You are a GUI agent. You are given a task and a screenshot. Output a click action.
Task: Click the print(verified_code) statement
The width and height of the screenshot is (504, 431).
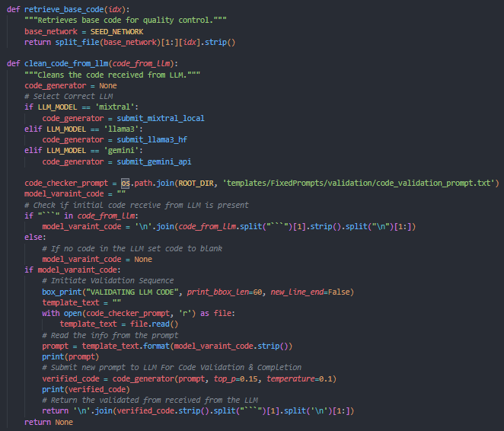(x=86, y=390)
